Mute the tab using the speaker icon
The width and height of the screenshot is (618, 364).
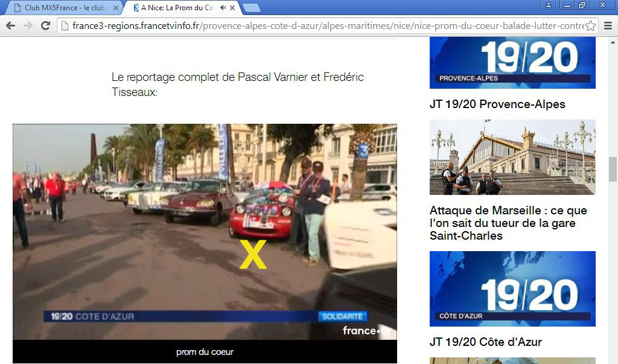(x=223, y=7)
